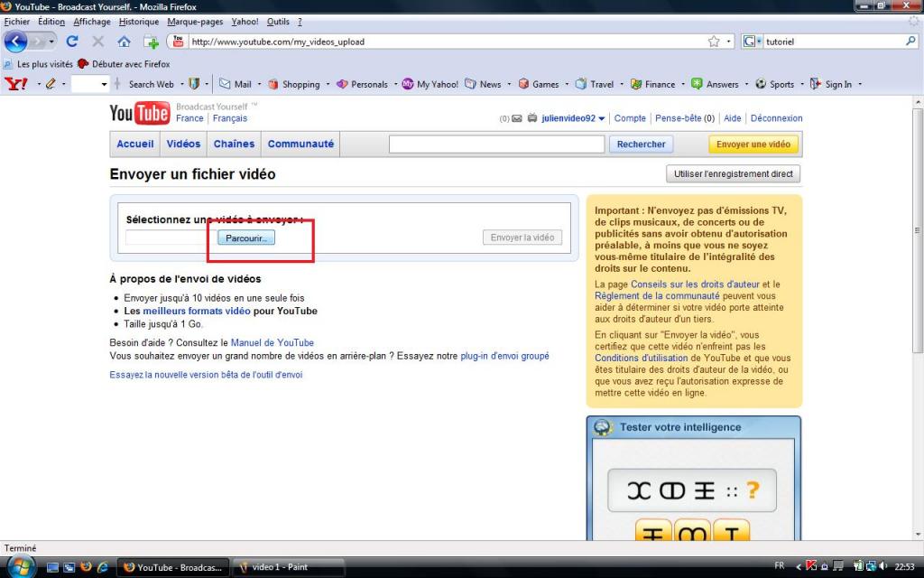Launch Internet Explorer from quick launch
Screen dimensions: 924x578
coord(103,567)
